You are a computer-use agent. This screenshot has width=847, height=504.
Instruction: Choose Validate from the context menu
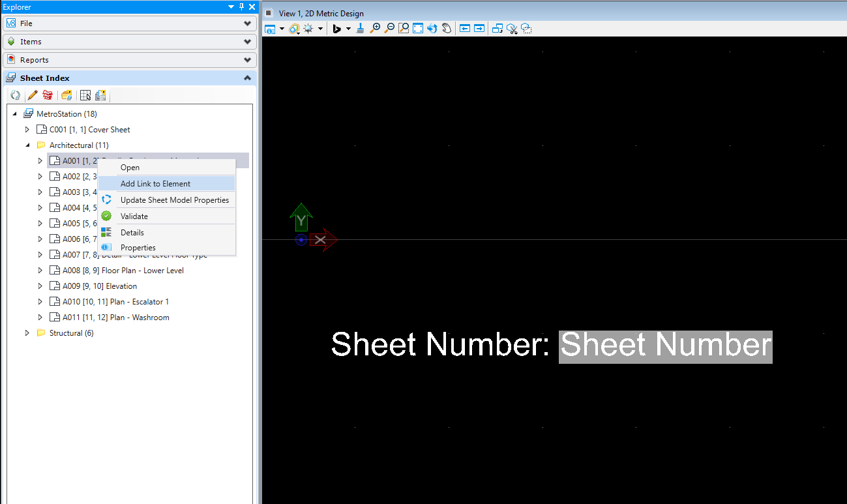point(166,216)
